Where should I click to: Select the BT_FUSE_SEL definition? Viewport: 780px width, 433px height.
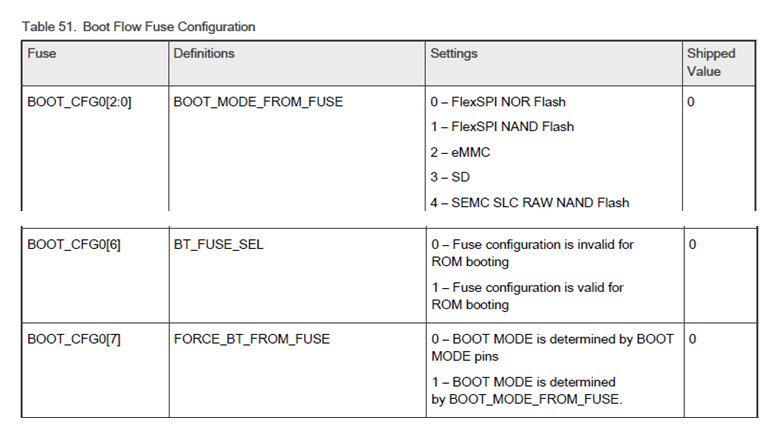218,244
